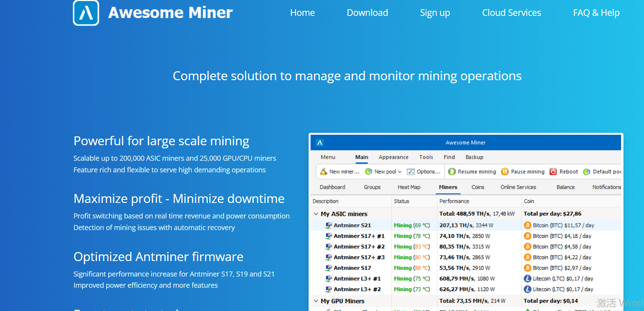Click the Bitcoin icon in the $4,22 / day row

[x=527, y=257]
